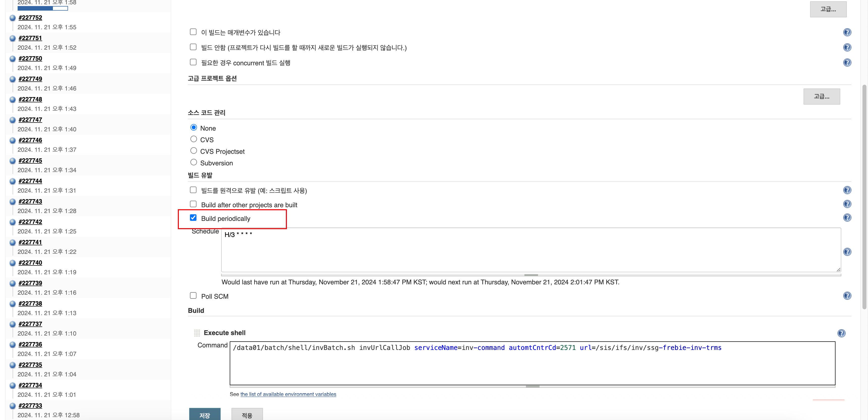The height and width of the screenshot is (420, 868).
Task: Click the running build progress bar
Action: [43, 8]
